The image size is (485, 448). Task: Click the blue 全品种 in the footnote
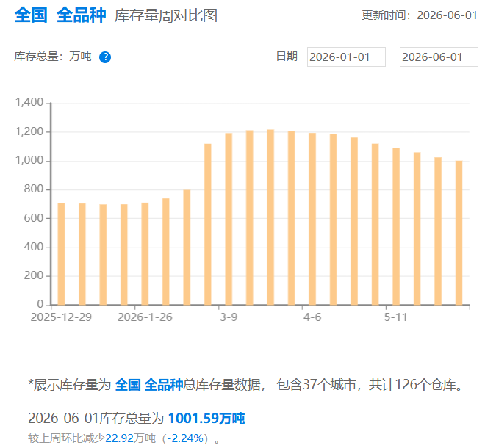click(x=164, y=386)
